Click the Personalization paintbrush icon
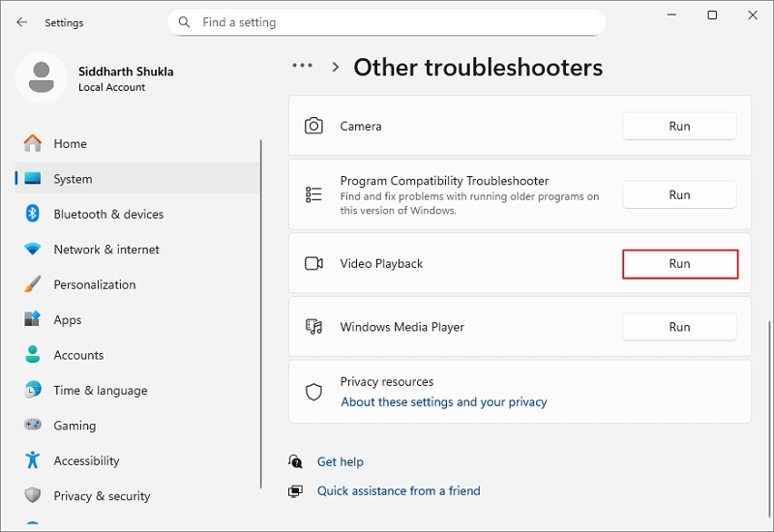The image size is (774, 532). click(x=33, y=284)
